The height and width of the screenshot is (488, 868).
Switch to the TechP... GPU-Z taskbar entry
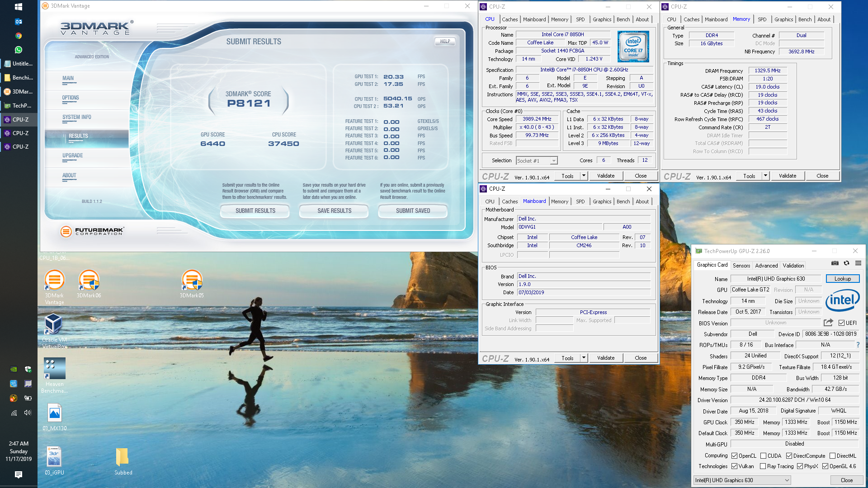click(19, 105)
